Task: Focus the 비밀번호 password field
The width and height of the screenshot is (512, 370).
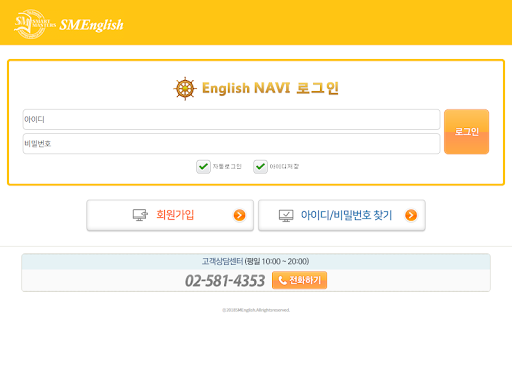Action: coord(231,144)
